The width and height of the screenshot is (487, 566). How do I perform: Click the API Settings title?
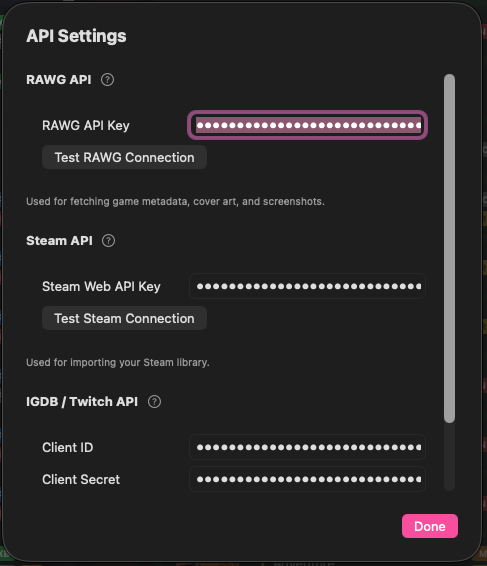76,36
